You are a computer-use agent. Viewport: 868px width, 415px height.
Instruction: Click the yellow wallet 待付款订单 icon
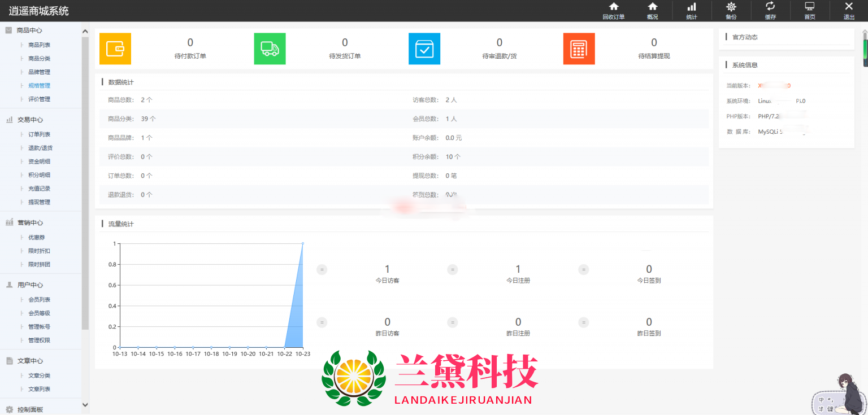click(115, 49)
